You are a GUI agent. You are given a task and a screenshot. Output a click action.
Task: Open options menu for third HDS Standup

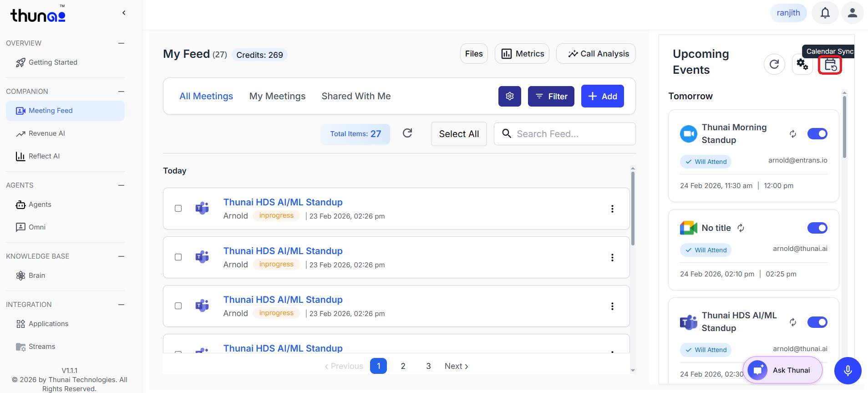tap(612, 306)
